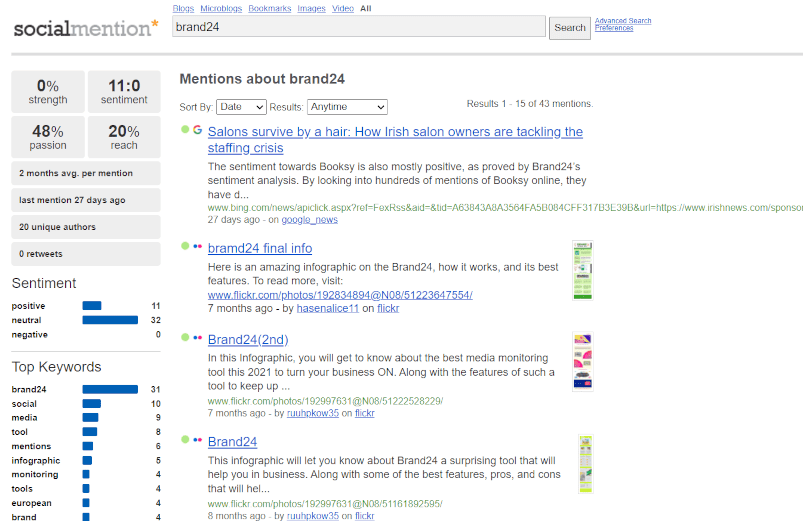Viewport: 804px width, 521px height.
Task: Click the neutral sentiment bar
Action: [110, 320]
